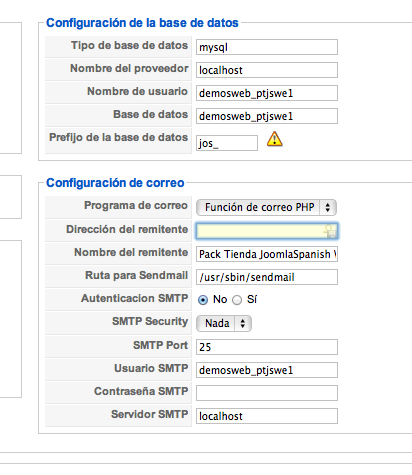412x475 pixels.
Task: Open the SMTP Security dropdown
Action: pos(224,323)
